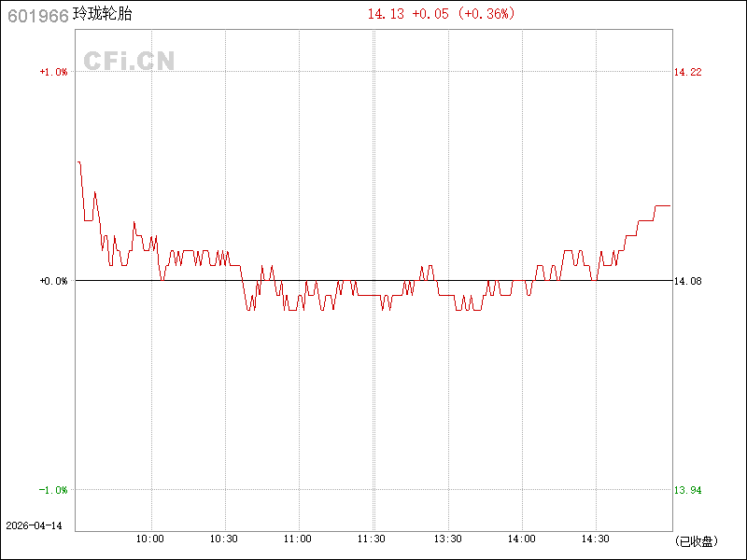Click the stock name 玲珑轮胎
747x560 pixels.
click(x=103, y=14)
